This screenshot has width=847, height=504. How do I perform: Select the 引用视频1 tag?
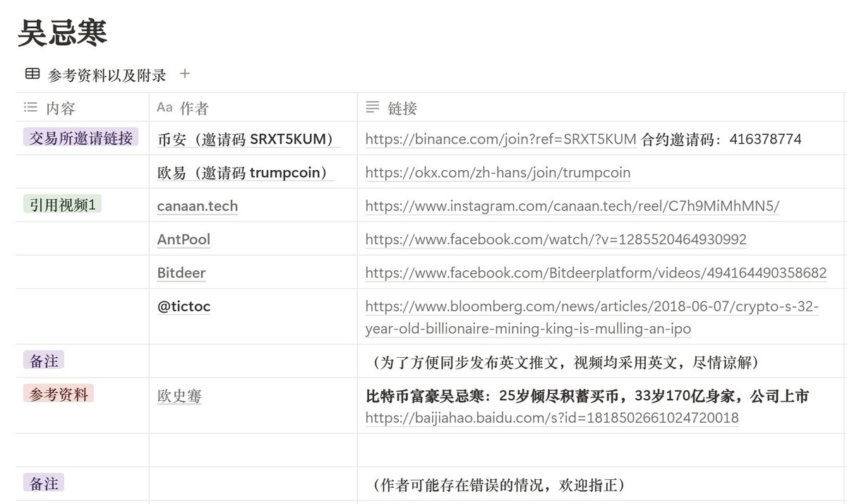coord(63,205)
